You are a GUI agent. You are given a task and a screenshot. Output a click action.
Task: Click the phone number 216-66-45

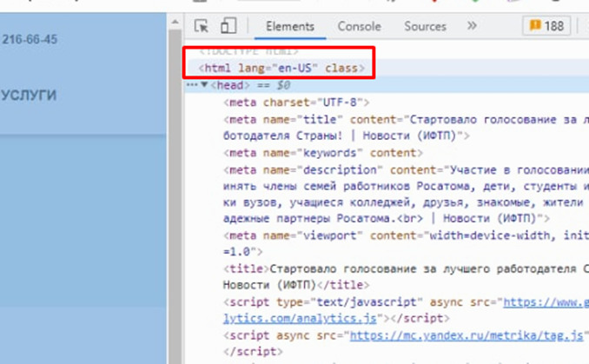pyautogui.click(x=30, y=39)
